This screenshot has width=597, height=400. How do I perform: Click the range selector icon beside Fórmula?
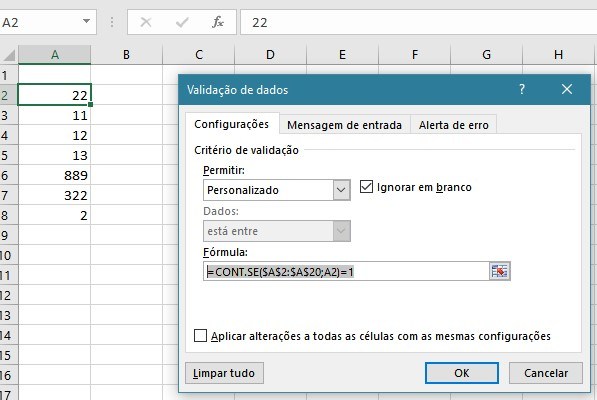point(500,271)
